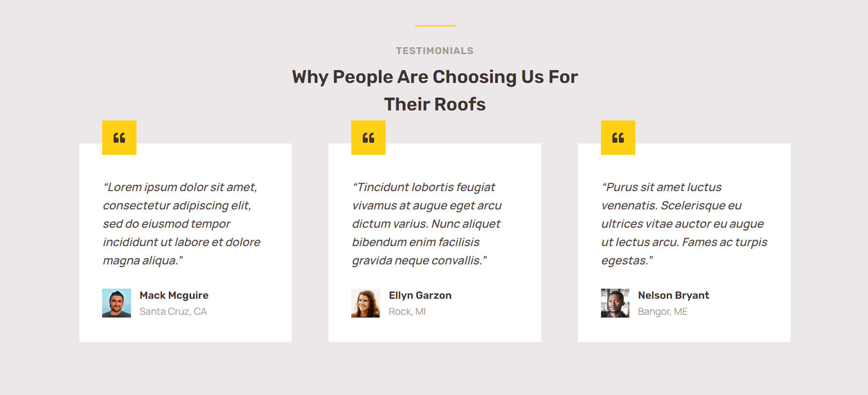The image size is (868, 395).
Task: Open Mack Mcguire's profile photo
Action: coord(116,303)
